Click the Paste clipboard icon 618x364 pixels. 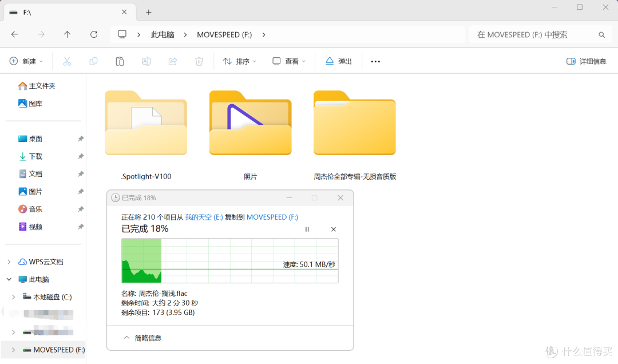120,61
